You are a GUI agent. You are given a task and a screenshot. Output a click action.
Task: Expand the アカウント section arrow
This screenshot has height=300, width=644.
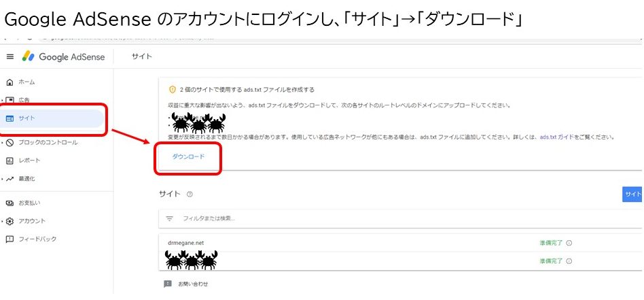(x=3, y=221)
